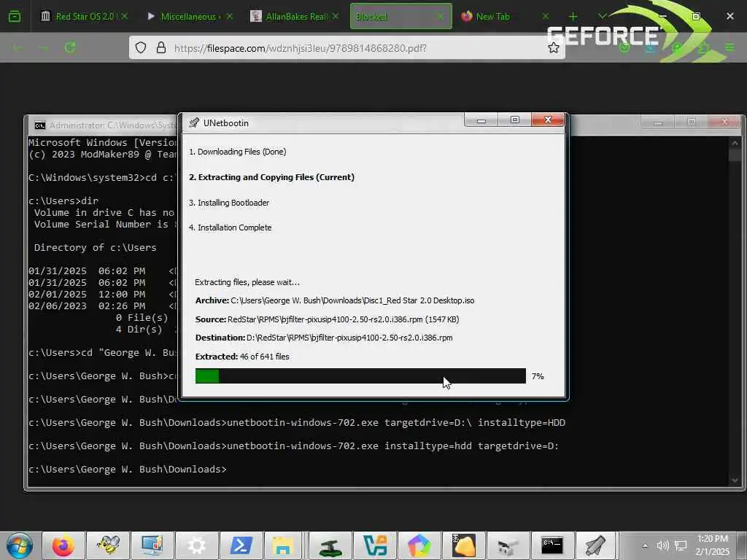
Task: Click the '7%' progress label
Action: [x=538, y=376]
